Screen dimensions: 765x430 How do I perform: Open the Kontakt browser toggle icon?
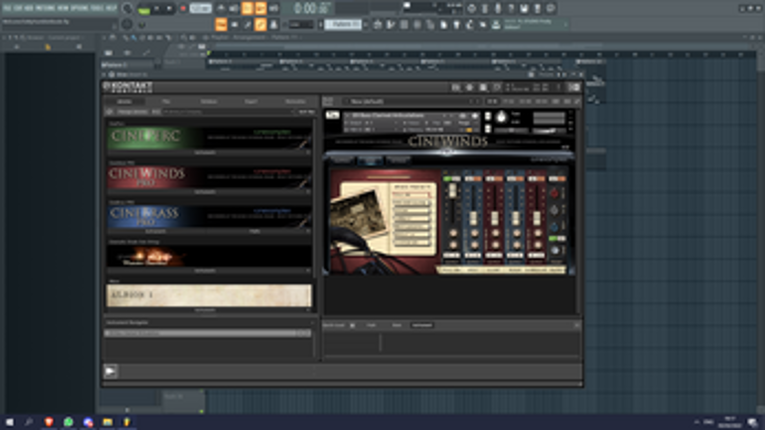pos(456,87)
